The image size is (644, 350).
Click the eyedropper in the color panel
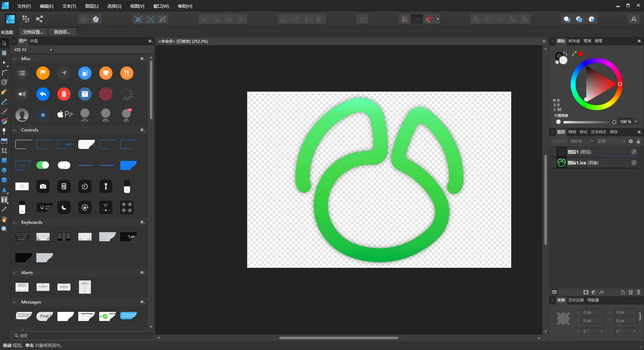tap(574, 54)
